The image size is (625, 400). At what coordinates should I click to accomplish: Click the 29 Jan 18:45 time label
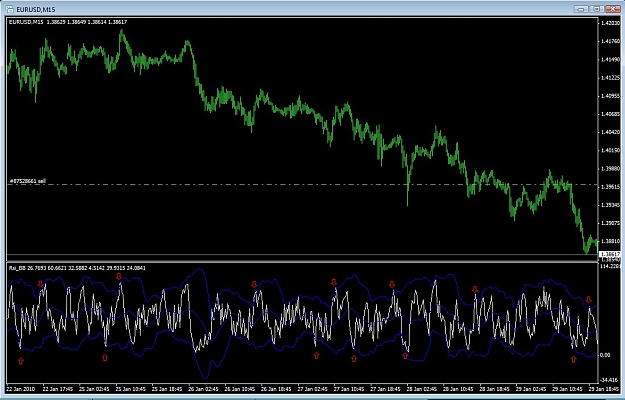click(604, 389)
